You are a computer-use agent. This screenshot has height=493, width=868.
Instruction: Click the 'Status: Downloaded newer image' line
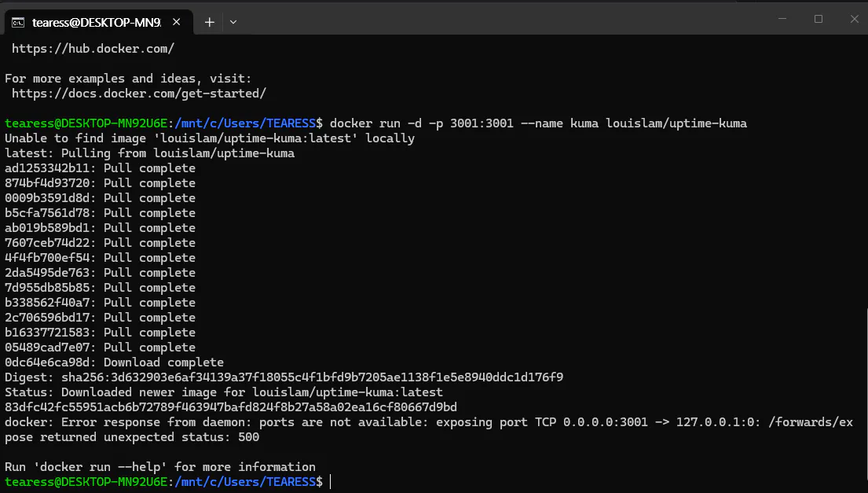(224, 392)
